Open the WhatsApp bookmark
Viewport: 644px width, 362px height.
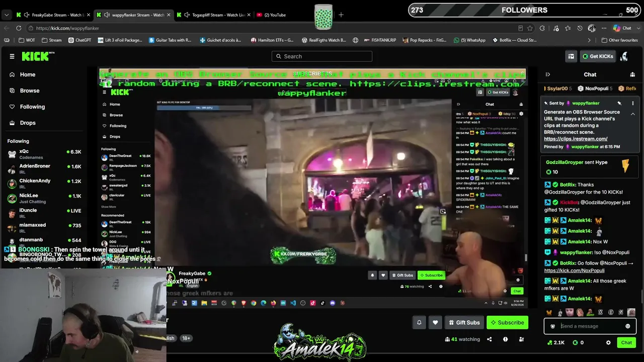coord(469,40)
